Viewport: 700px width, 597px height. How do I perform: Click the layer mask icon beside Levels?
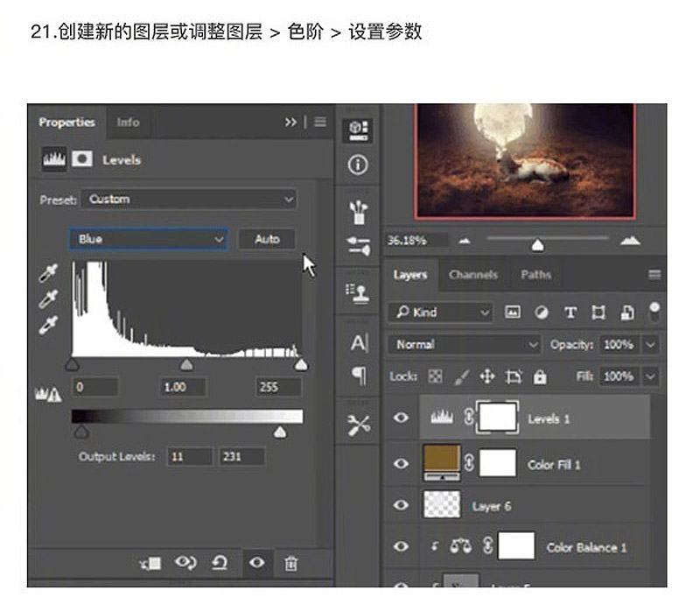(82, 158)
